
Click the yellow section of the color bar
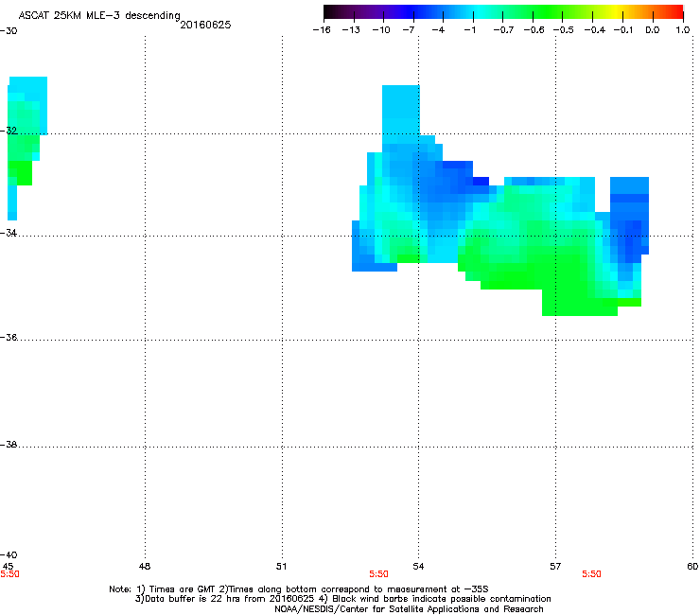617,12
